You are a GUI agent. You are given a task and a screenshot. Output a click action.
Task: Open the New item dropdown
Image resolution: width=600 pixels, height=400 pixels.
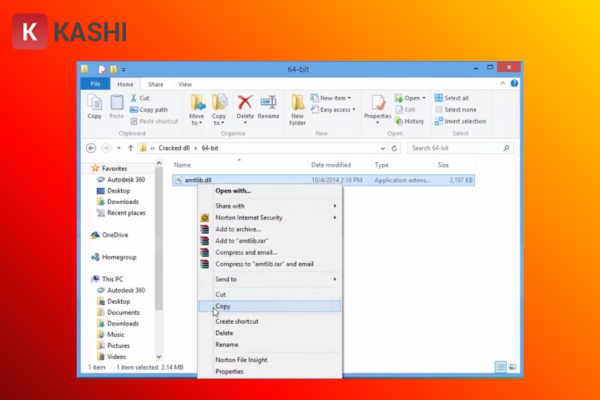click(x=331, y=98)
